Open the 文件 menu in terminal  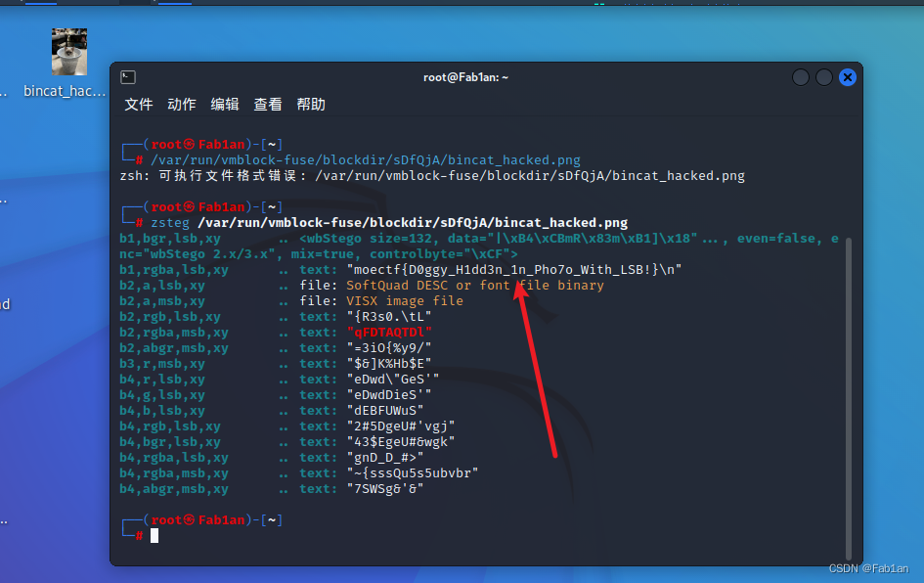[x=139, y=105]
